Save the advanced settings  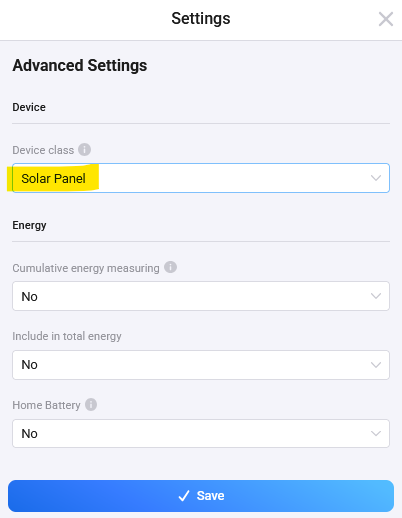point(201,496)
